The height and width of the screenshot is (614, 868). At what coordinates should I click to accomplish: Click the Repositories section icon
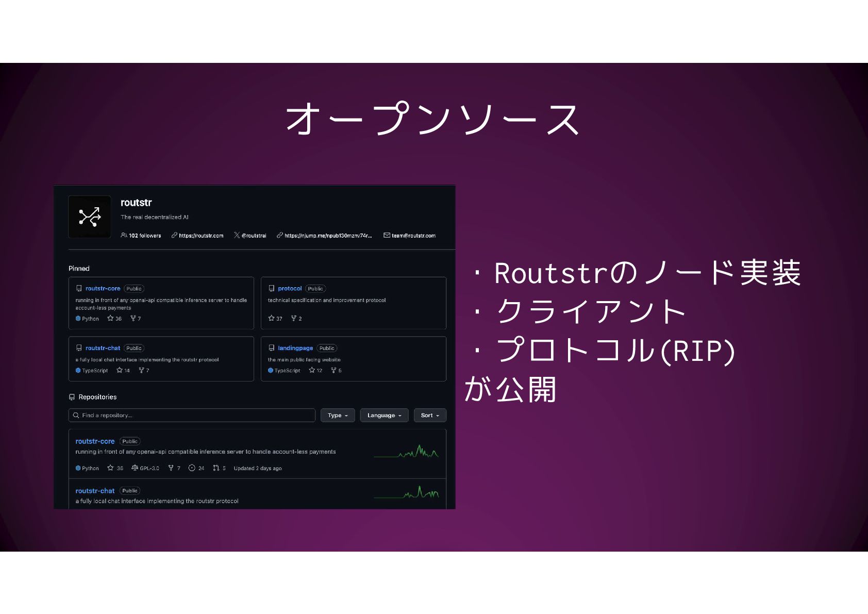coord(72,397)
